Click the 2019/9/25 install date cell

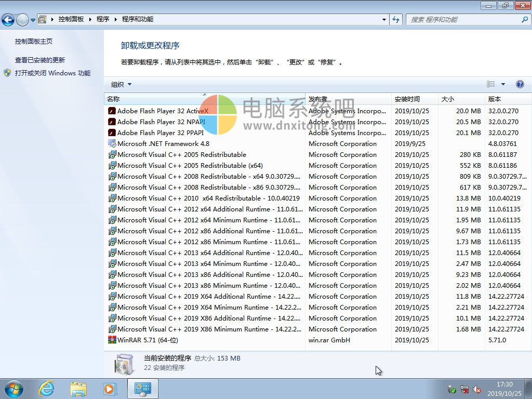410,143
